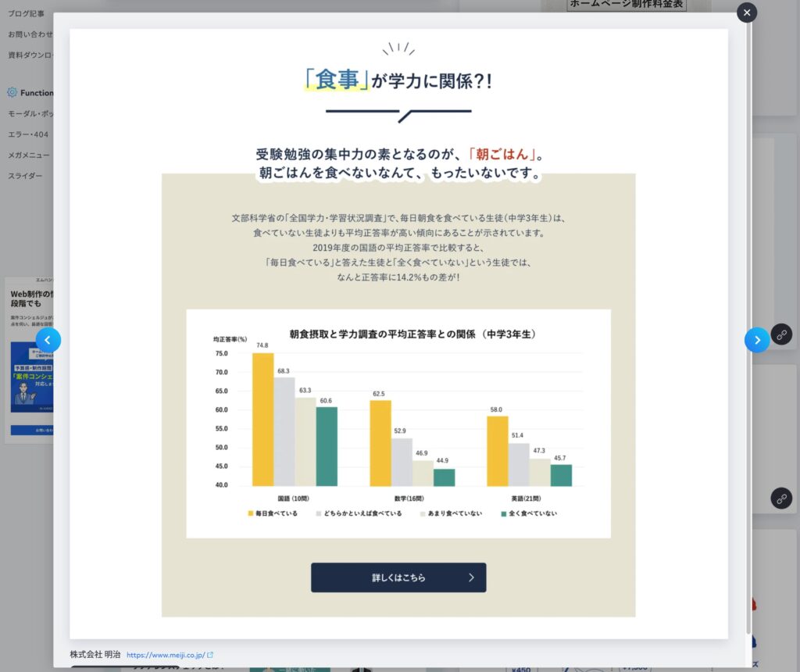Select お問い合わせ in the sidebar

(30, 34)
